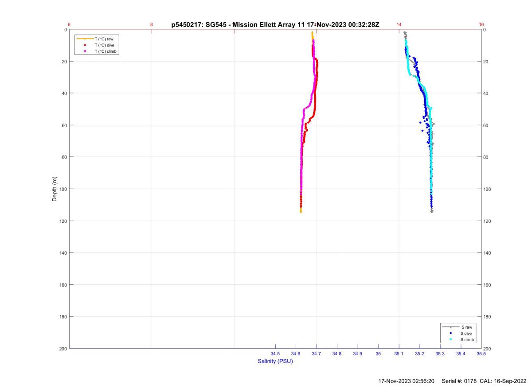Select the 'S dive' legend entry
The width and height of the screenshot is (532, 392).
(466, 333)
